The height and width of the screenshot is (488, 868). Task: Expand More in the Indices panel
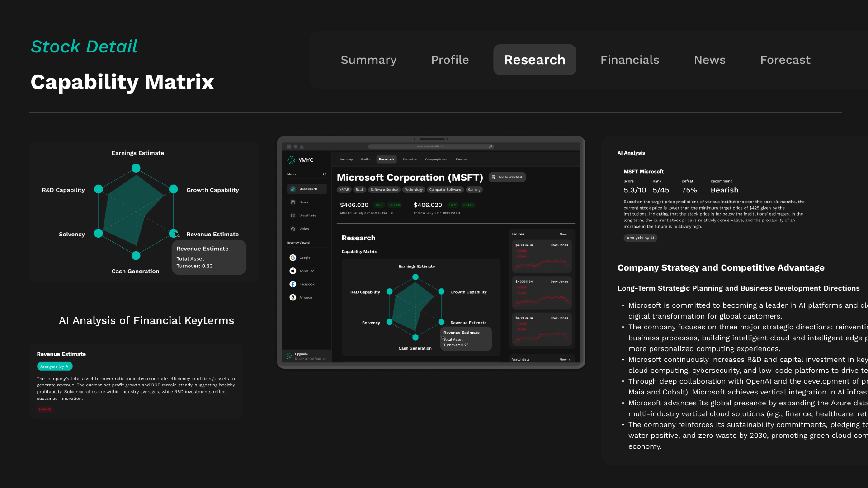563,234
